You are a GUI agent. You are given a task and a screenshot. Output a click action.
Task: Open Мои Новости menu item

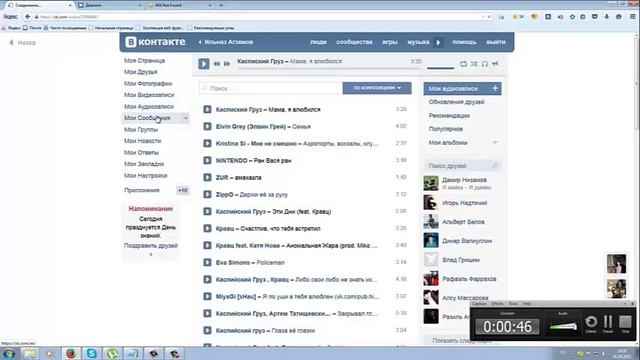pos(142,141)
